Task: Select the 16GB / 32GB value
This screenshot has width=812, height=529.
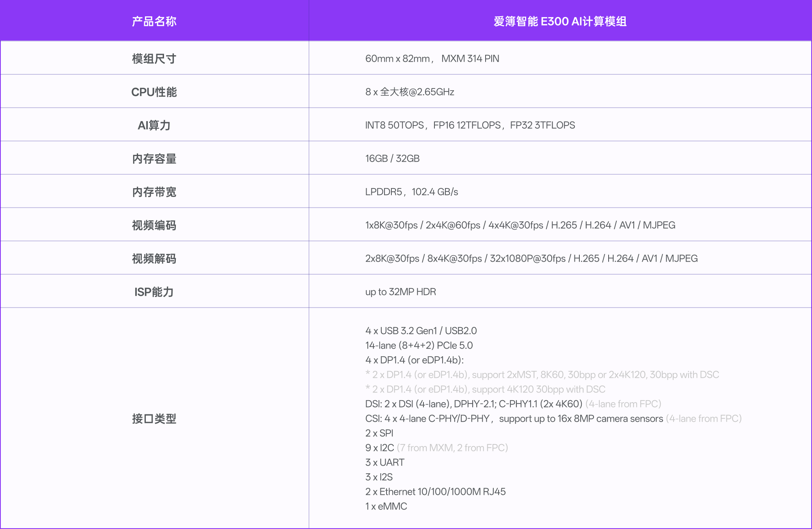Action: pos(392,158)
